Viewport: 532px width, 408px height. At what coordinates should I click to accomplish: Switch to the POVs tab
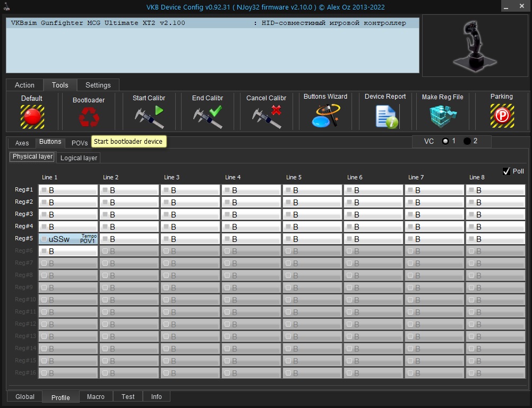[80, 143]
